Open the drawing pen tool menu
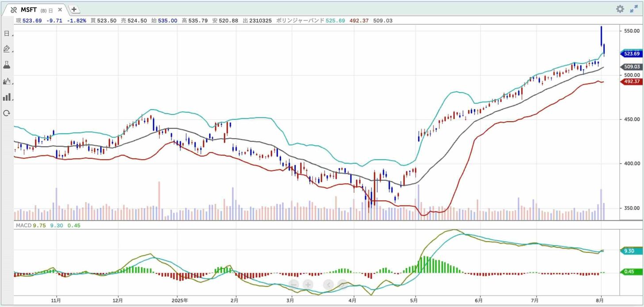 tap(7, 49)
